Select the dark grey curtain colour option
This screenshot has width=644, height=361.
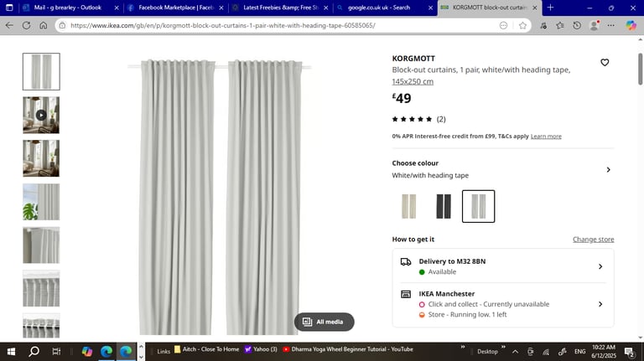point(444,206)
